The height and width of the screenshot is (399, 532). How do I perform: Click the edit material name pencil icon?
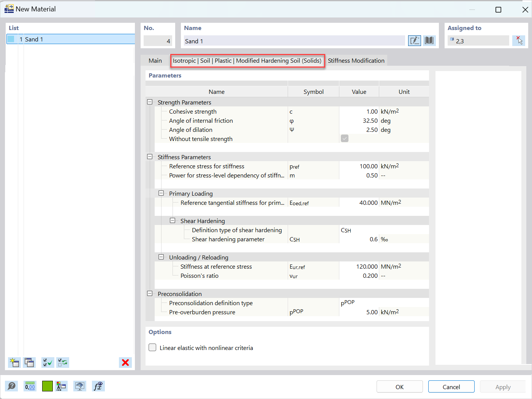[x=415, y=40]
